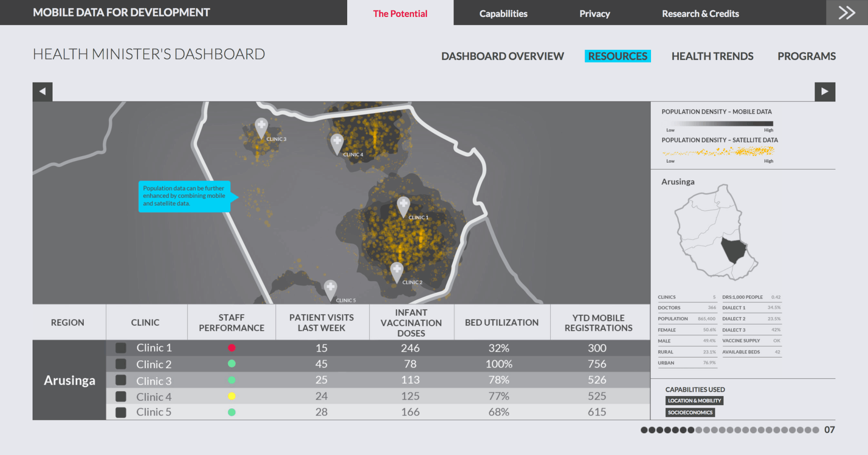Toggle the Clinic 1 row checkbox
This screenshot has width=868, height=455.
coord(121,348)
